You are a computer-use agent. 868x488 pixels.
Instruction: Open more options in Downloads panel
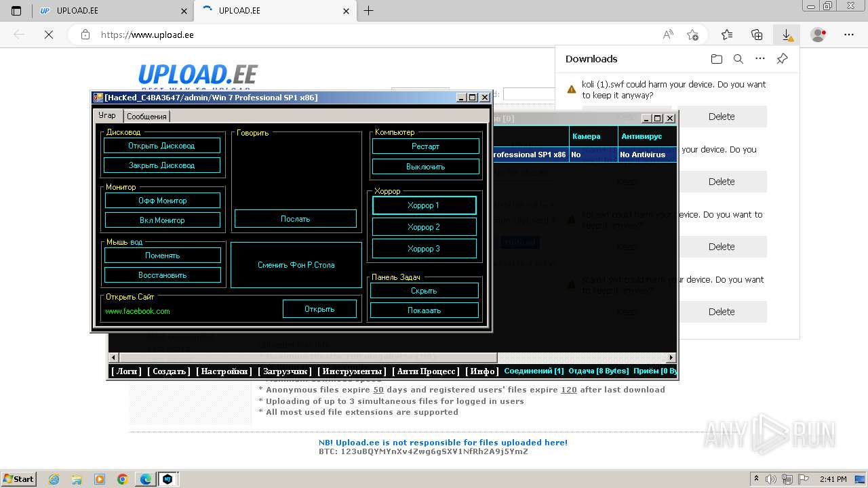pos(760,59)
